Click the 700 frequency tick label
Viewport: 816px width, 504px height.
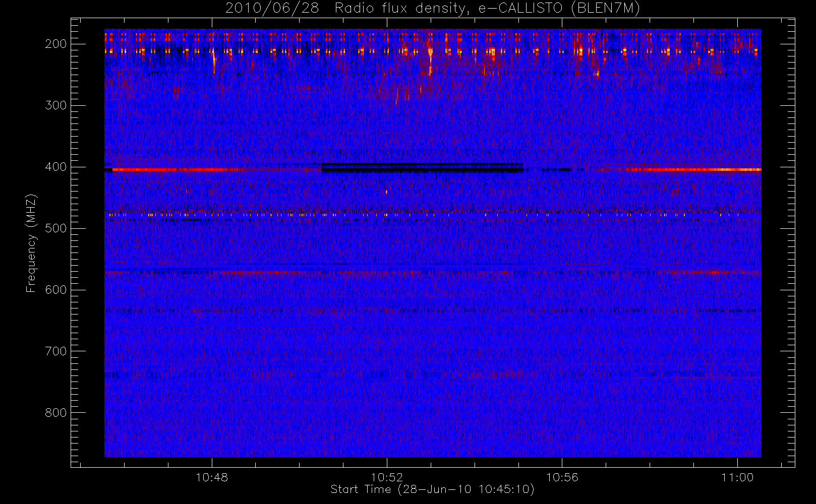pyautogui.click(x=55, y=351)
